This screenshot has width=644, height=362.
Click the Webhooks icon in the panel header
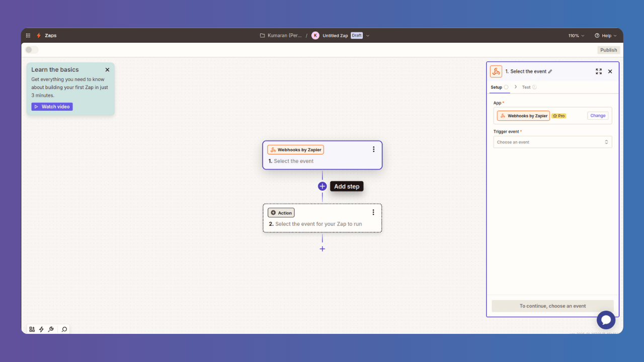pos(496,71)
